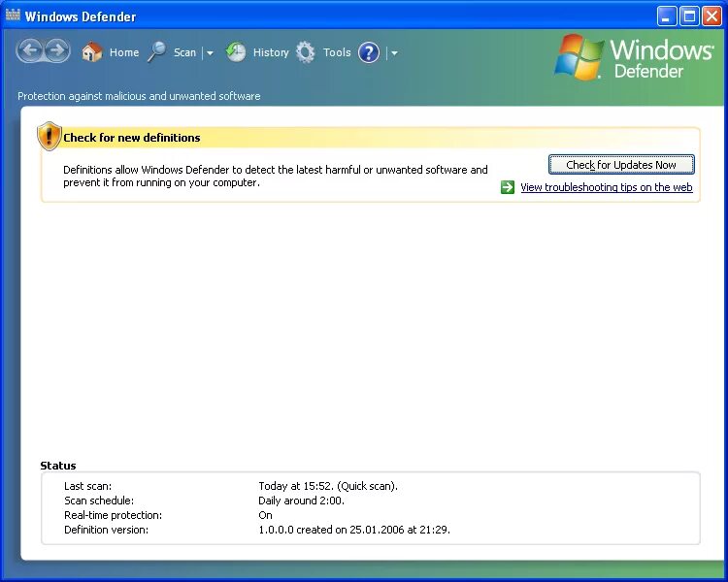Click 'Today at 15:52. (Quick scan).' value
The height and width of the screenshot is (582, 728).
tap(328, 486)
